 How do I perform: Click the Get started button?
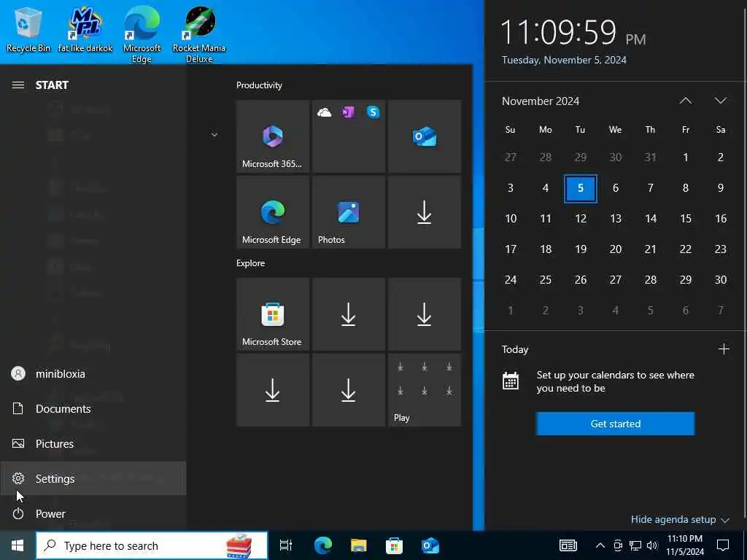pos(615,424)
